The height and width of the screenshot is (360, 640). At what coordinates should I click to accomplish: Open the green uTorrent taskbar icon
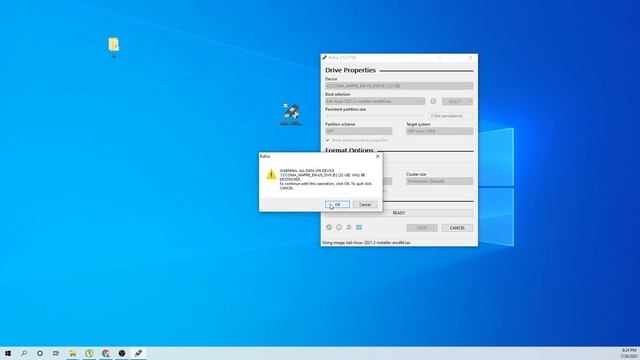point(89,353)
